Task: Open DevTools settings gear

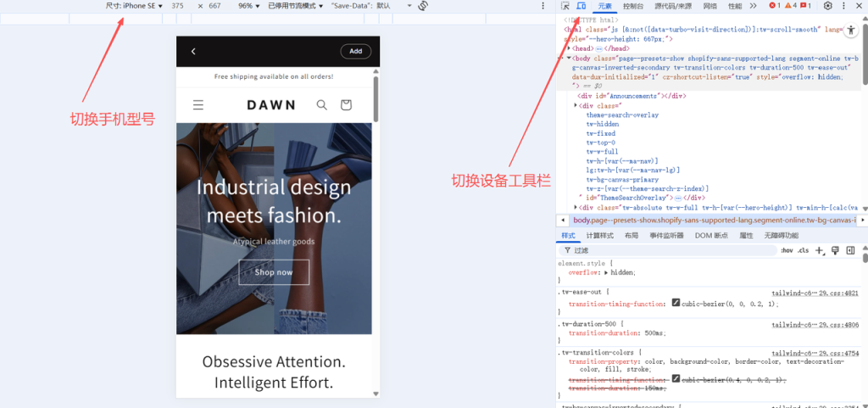Action: (828, 6)
